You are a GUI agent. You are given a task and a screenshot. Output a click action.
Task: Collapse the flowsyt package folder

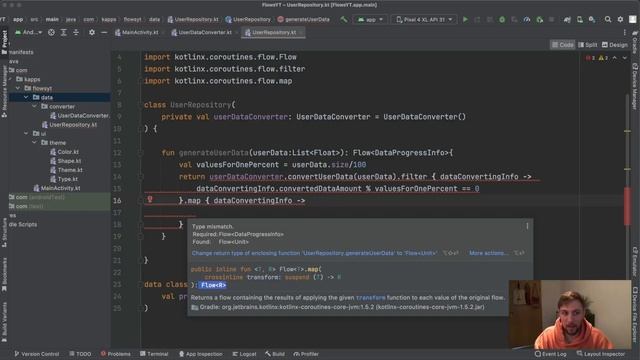tap(18, 88)
